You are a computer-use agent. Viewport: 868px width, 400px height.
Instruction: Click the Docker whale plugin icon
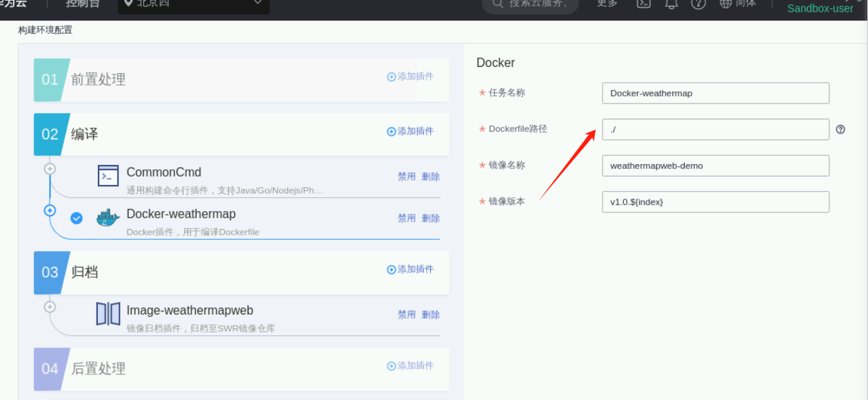click(x=108, y=218)
